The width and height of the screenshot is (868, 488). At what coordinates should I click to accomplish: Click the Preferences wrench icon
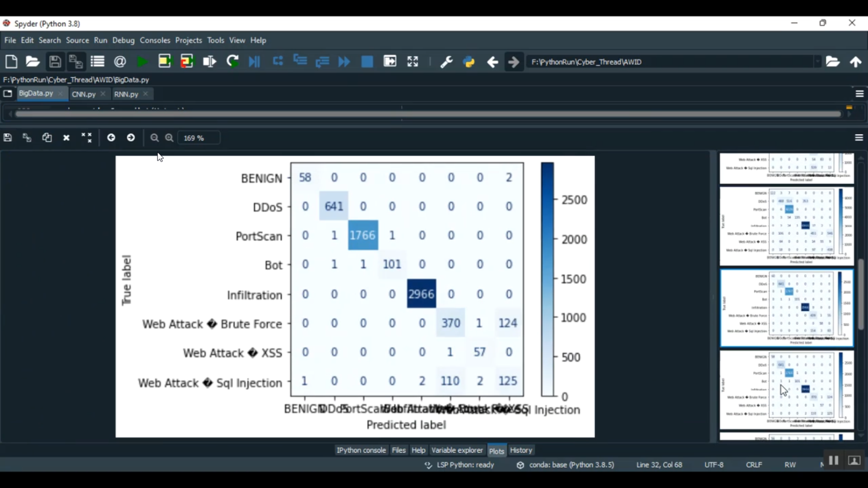[446, 62]
